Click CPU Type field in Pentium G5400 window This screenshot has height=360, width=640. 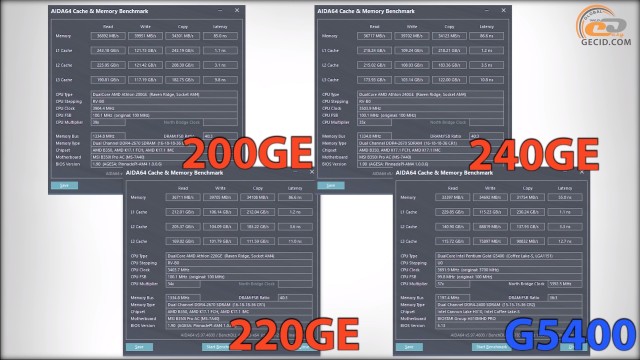(x=509, y=256)
